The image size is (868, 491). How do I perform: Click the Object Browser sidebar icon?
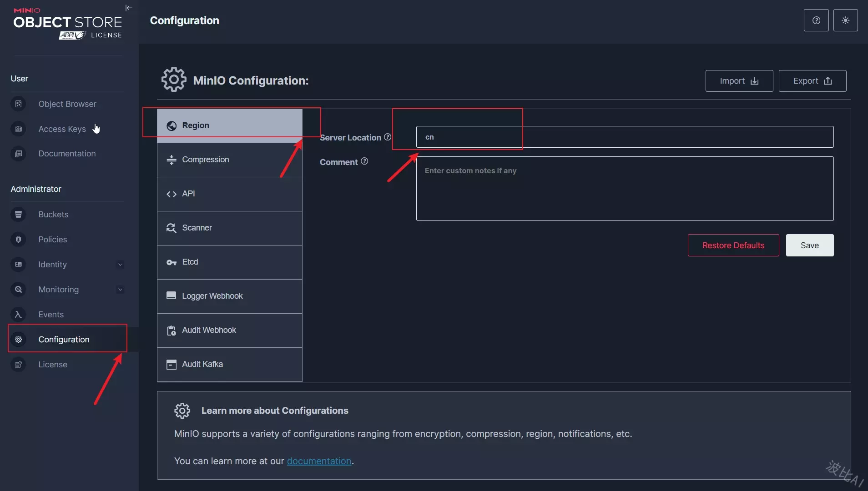tap(18, 104)
